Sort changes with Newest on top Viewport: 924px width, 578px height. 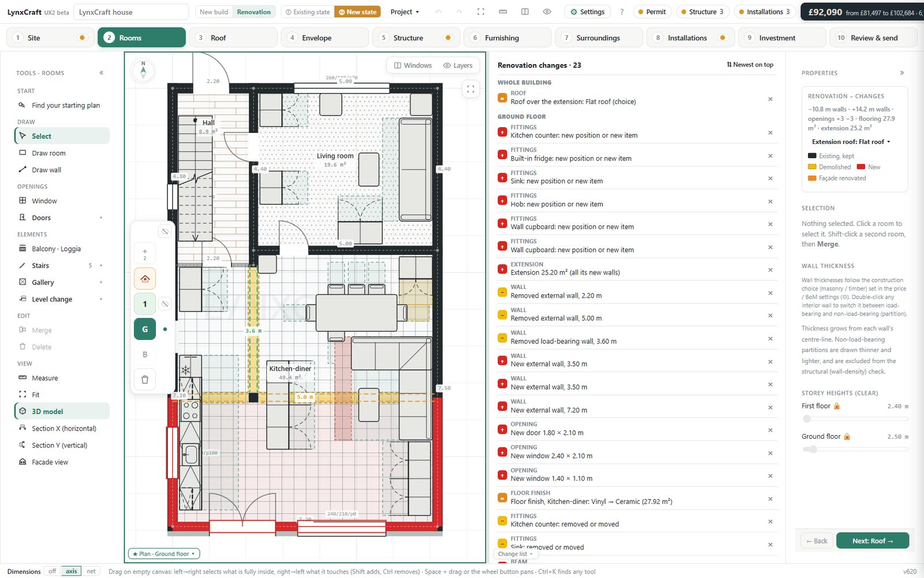tap(750, 65)
